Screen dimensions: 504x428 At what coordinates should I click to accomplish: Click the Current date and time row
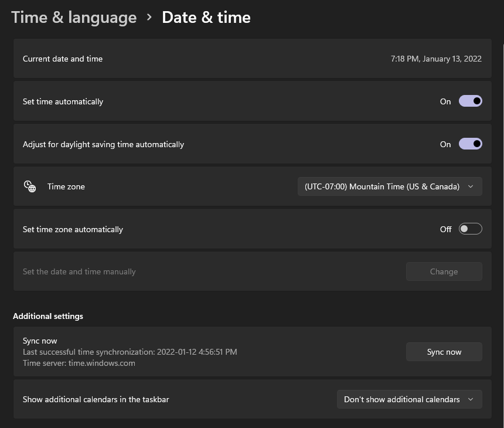click(x=253, y=59)
